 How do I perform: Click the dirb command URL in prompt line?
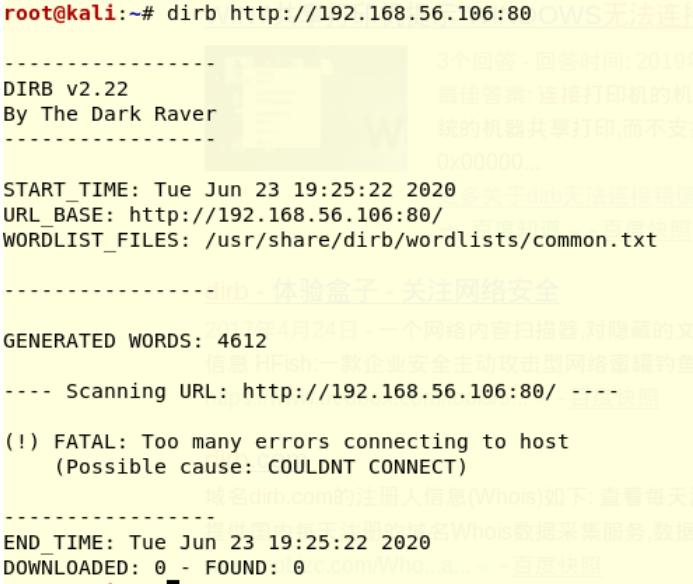coord(381,13)
